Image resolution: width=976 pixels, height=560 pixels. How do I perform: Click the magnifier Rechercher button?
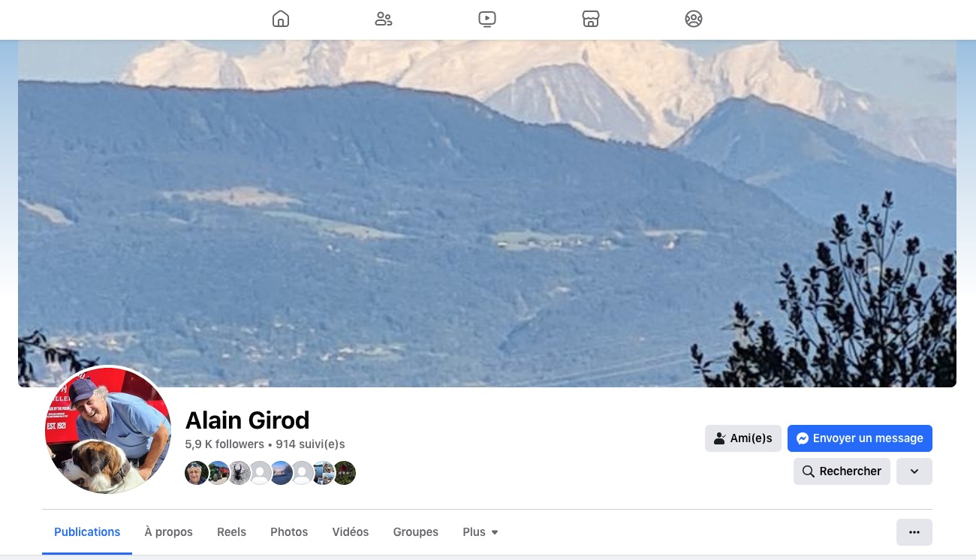tap(842, 471)
